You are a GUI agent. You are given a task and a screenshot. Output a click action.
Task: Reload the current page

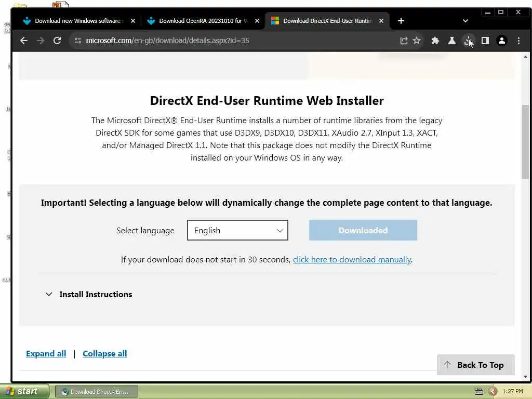57,41
